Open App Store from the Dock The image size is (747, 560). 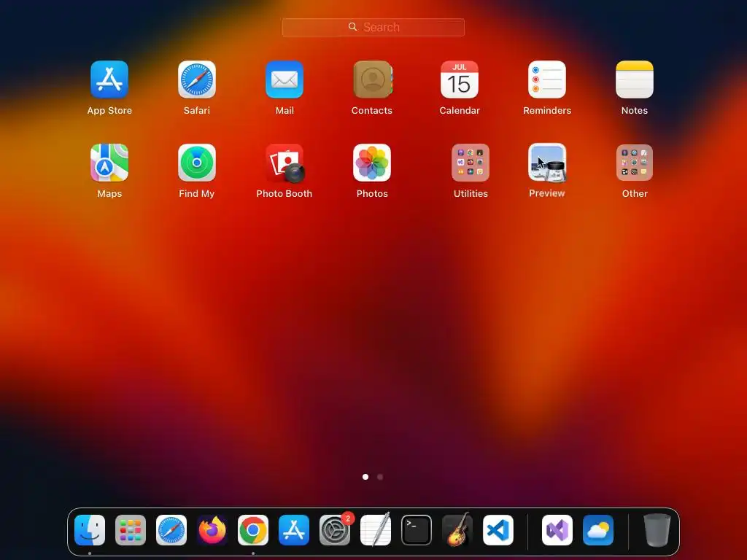point(294,530)
